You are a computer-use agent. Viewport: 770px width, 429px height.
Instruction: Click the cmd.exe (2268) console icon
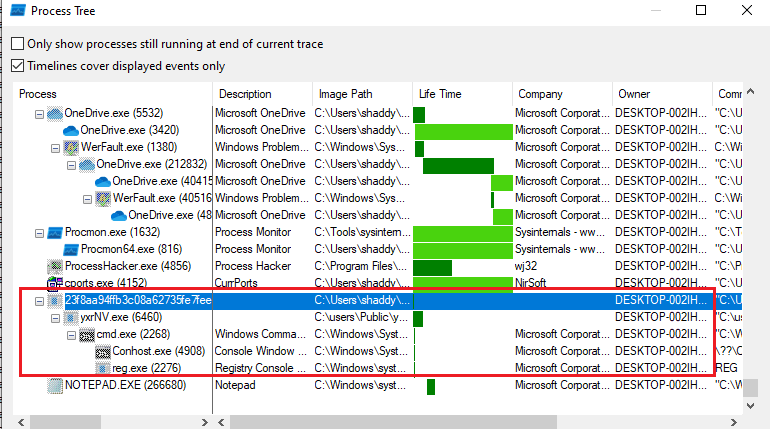(86, 335)
